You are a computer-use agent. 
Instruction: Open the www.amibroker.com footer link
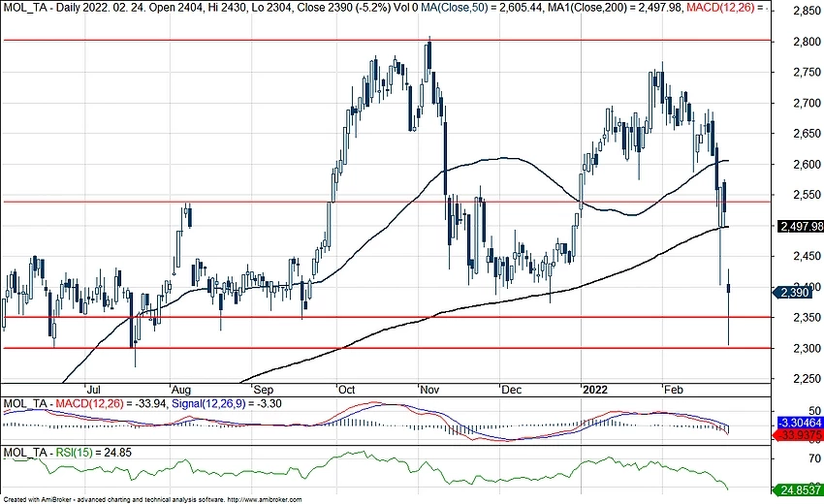pos(265,500)
